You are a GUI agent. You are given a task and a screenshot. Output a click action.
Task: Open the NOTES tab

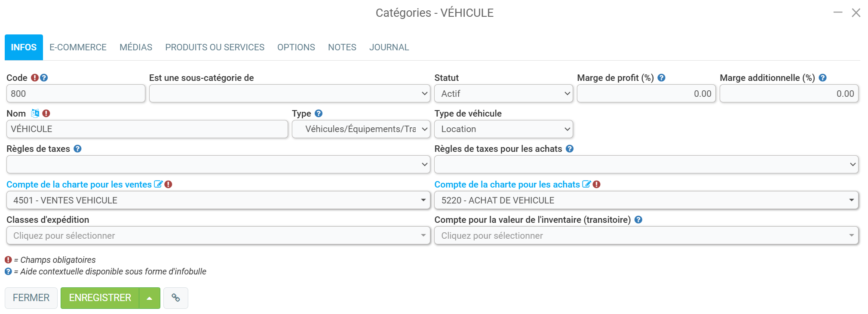(x=342, y=47)
